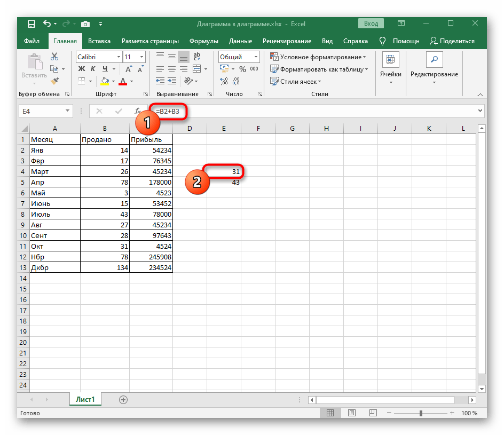This screenshot has width=504, height=435.
Task: Click the Borders icon in the font group
Action: coord(82,81)
